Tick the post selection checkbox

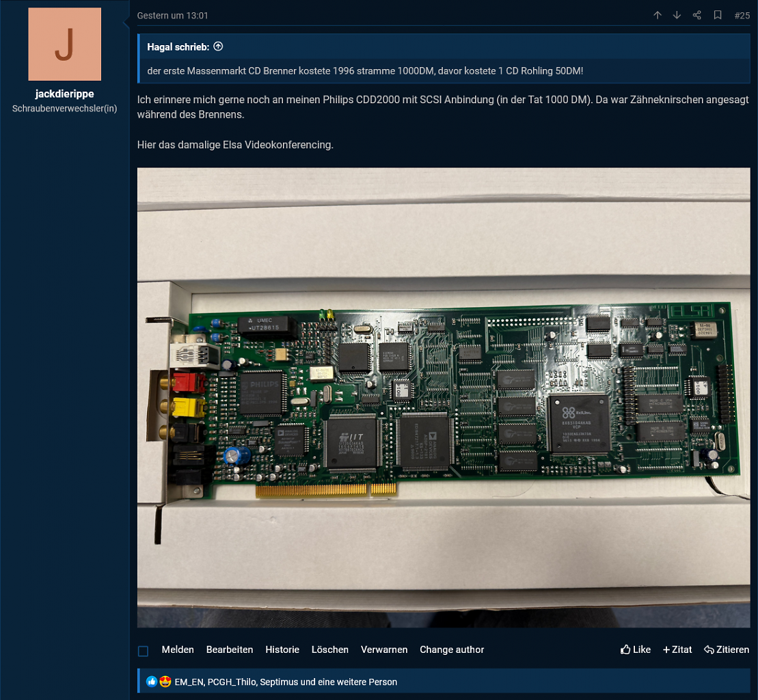click(x=143, y=651)
